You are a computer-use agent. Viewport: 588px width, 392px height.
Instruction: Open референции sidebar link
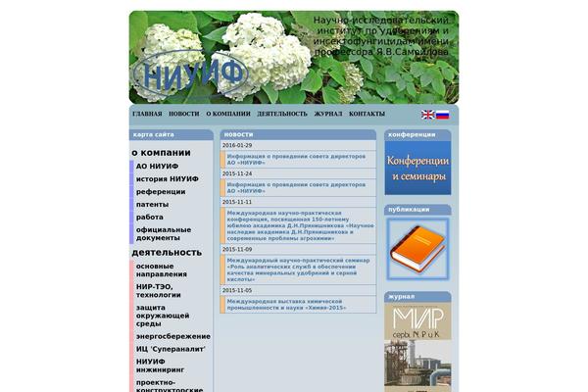coord(161,192)
